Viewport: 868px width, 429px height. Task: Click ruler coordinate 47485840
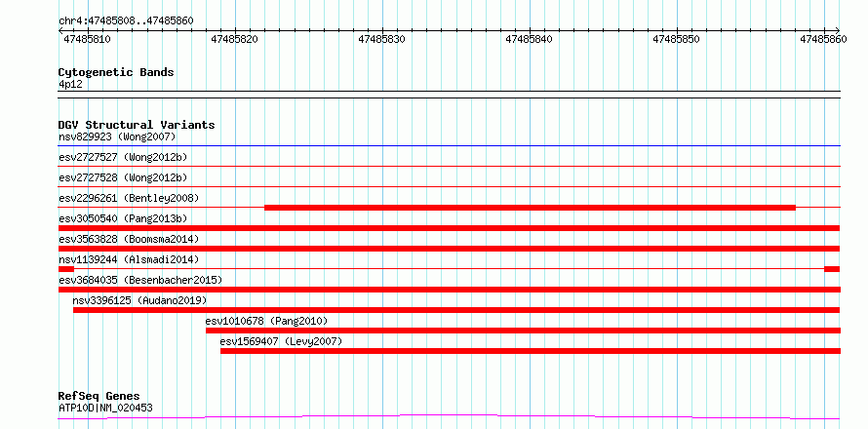point(529,39)
